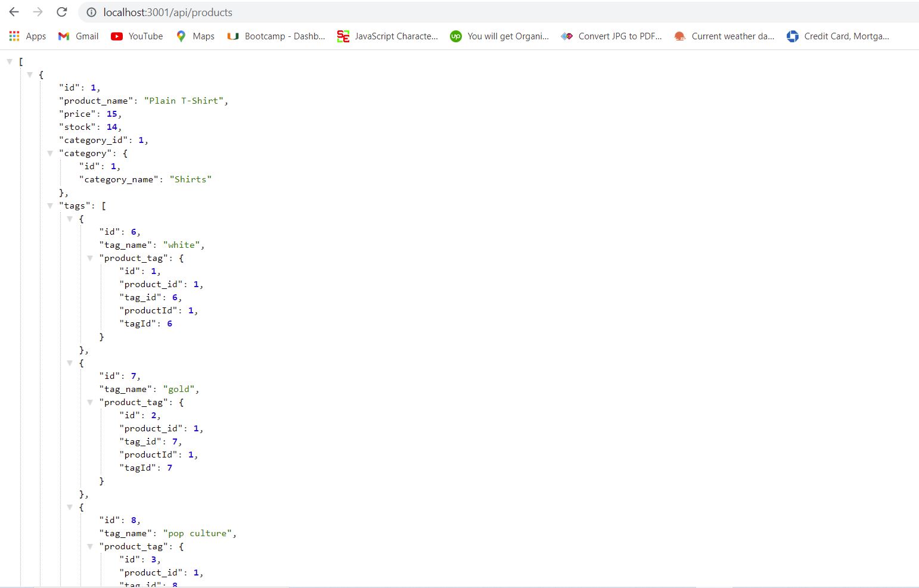919x588 pixels.
Task: Open the JavaScript Characters bookmark
Action: (387, 36)
